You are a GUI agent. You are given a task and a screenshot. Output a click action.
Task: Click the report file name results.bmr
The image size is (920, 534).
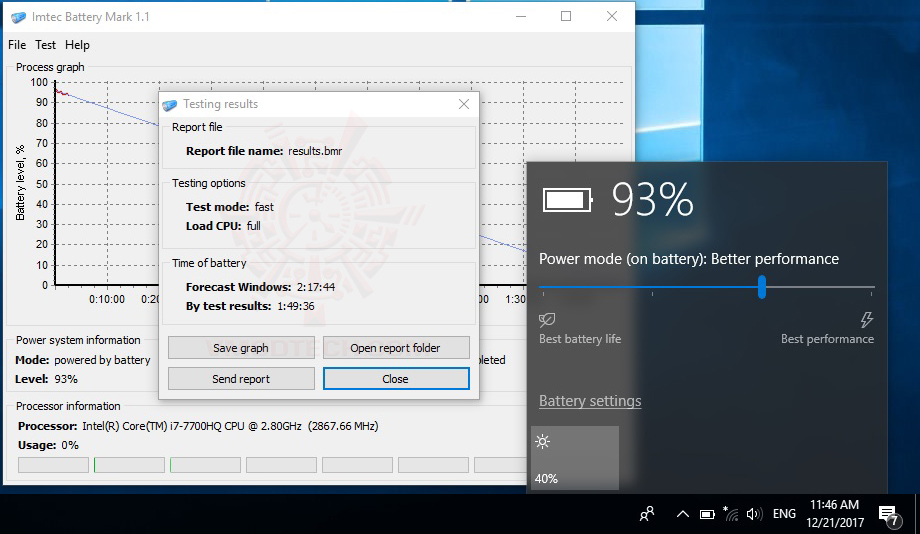(x=315, y=151)
